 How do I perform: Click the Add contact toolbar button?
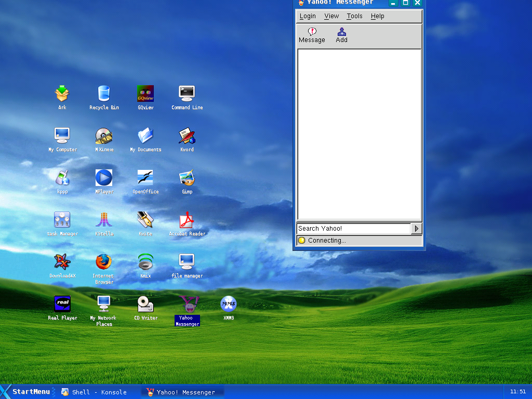[342, 36]
